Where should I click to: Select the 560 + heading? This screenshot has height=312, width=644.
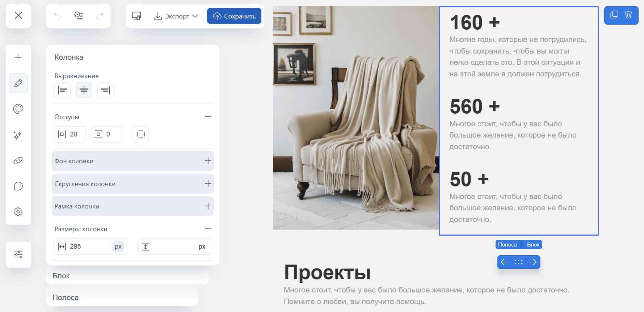475,106
